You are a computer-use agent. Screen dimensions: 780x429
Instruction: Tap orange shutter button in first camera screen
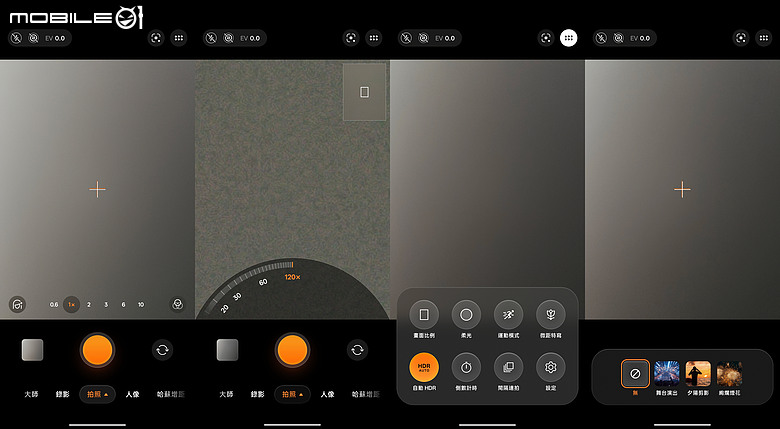(98, 350)
